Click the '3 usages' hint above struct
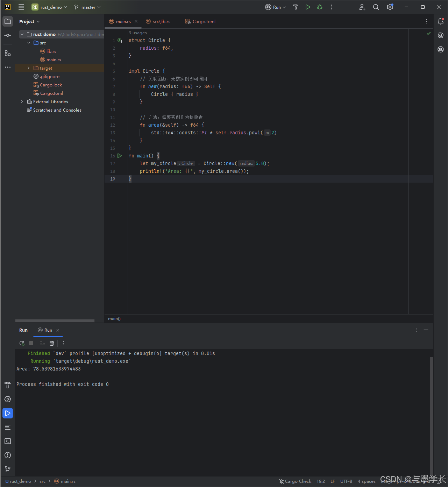Screen dimensions: 448x487 coord(138,33)
